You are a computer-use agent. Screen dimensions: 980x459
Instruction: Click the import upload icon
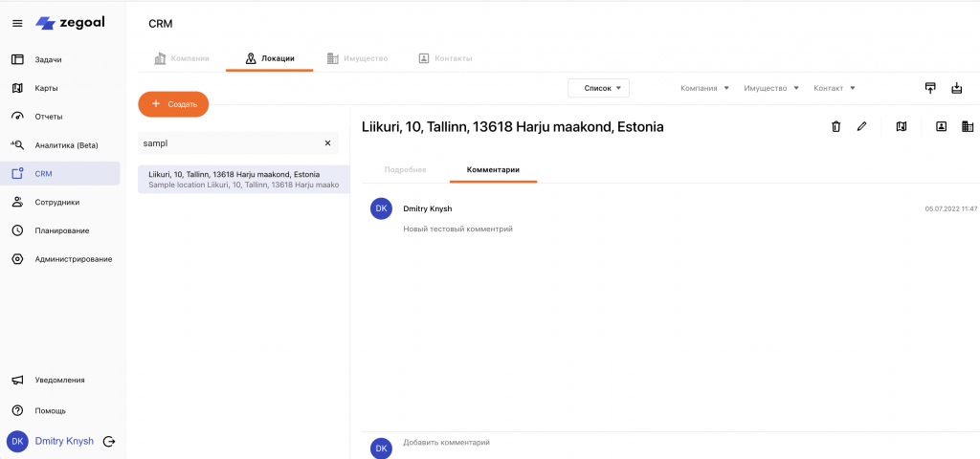(x=929, y=88)
